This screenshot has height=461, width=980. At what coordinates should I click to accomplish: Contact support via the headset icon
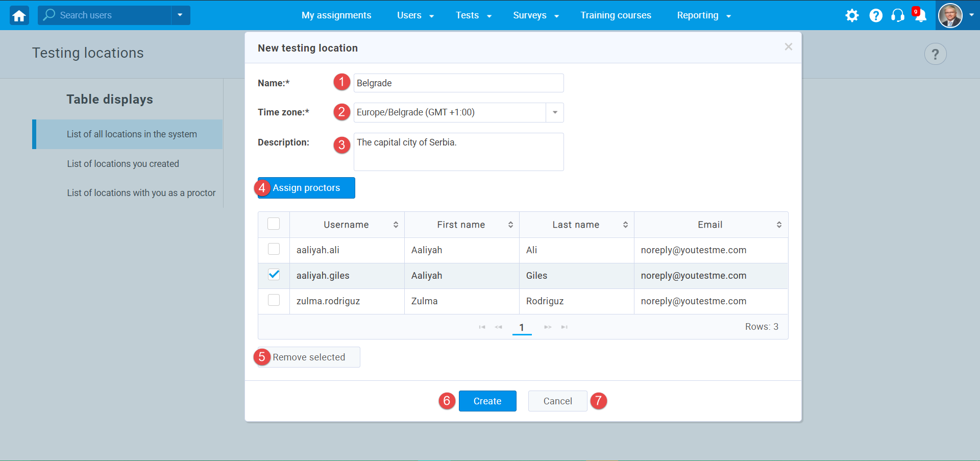(x=898, y=15)
